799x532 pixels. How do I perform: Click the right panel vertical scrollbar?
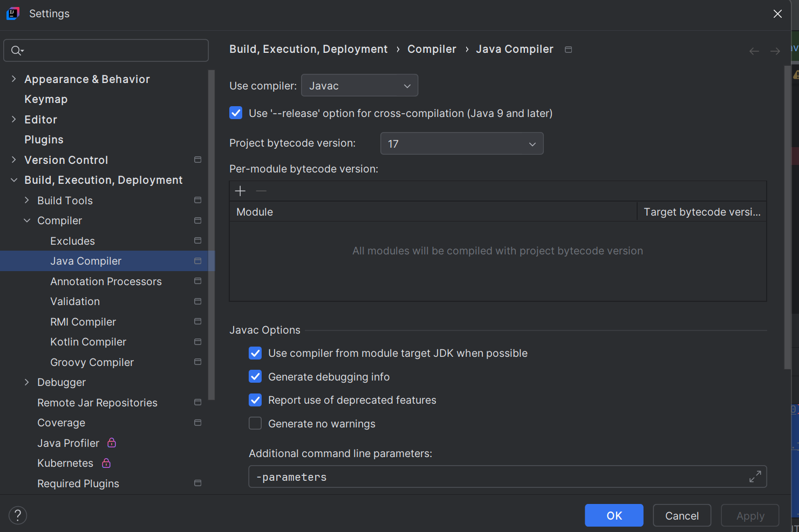787,216
